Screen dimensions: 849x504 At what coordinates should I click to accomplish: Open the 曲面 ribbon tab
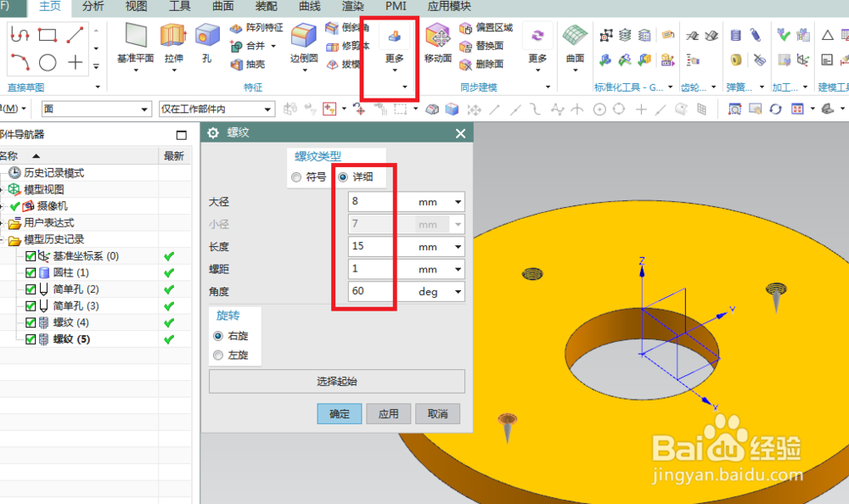pyautogui.click(x=222, y=7)
